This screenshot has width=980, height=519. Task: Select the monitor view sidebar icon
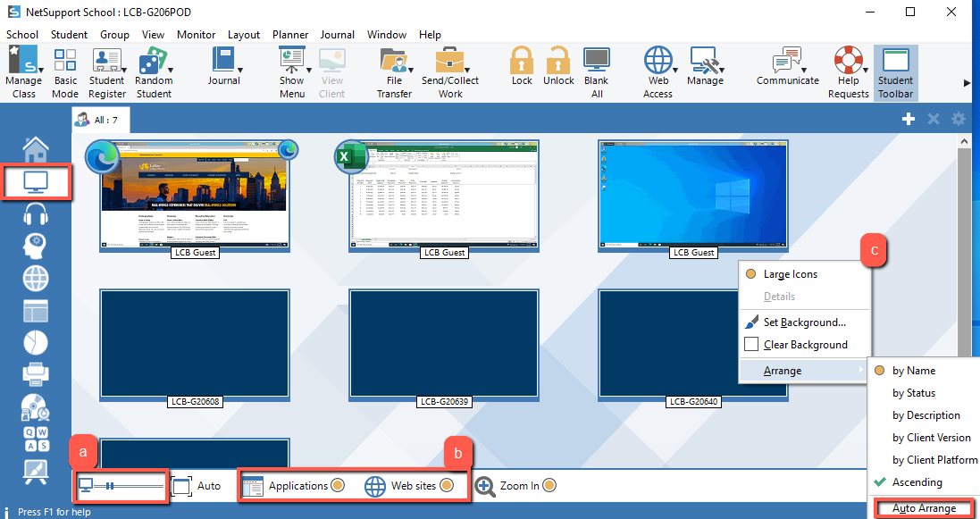36,182
